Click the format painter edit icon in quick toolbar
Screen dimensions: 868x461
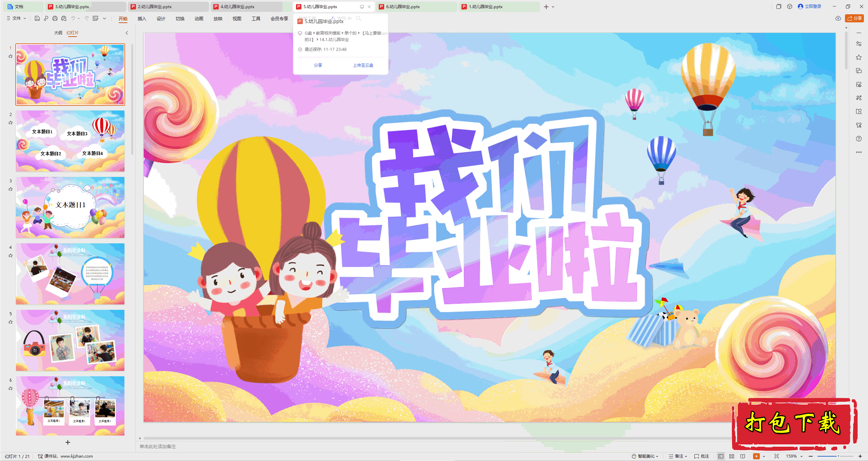(x=96, y=18)
